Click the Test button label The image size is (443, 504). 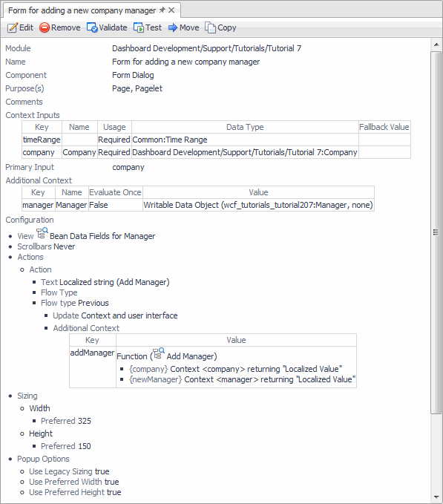(154, 27)
